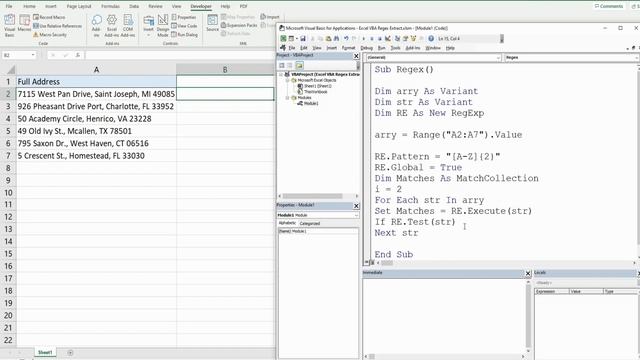Select the Sheet1 worksheet tab
Image resolution: width=640 pixels, height=360 pixels.
(45, 352)
